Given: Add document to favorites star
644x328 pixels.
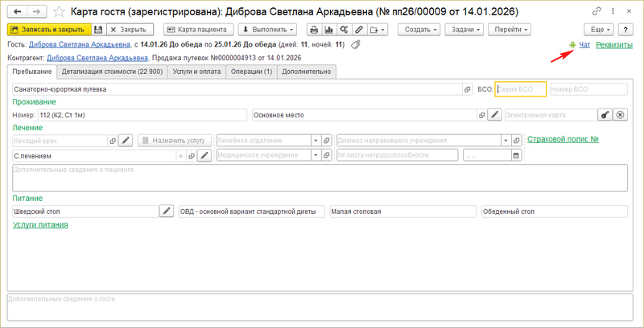Looking at the screenshot, I should [x=59, y=12].
